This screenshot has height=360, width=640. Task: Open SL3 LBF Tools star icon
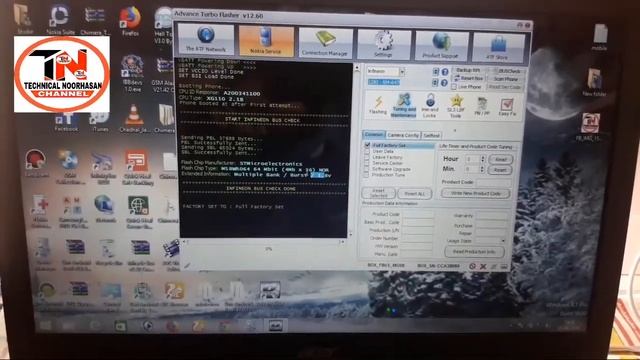(456, 107)
